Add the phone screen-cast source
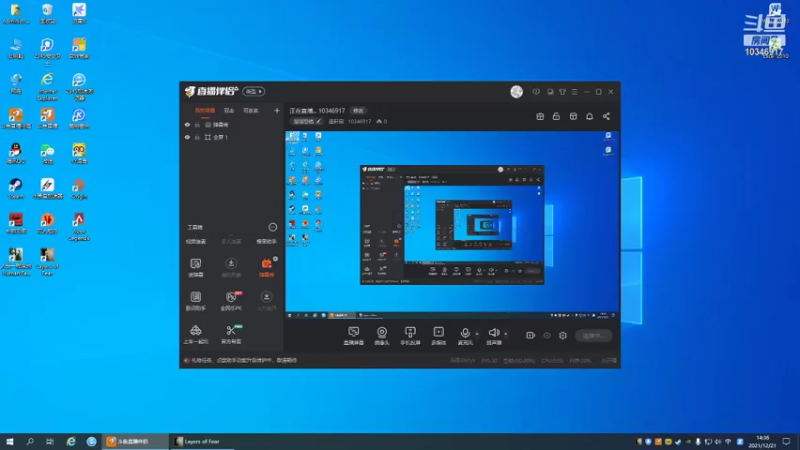The width and height of the screenshot is (800, 450). pos(410,336)
